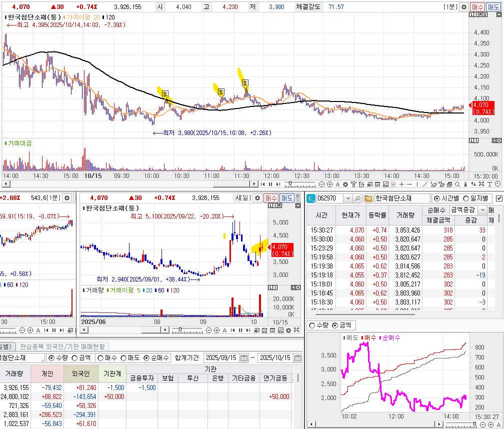The image size is (504, 429).
Task: Click the blue K logo icon
Action: tap(311, 198)
